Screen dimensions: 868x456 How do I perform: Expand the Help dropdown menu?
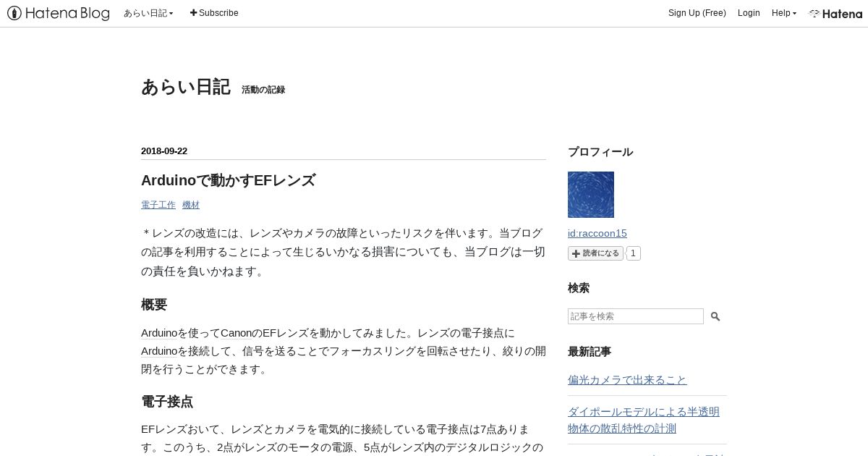pyautogui.click(x=784, y=13)
